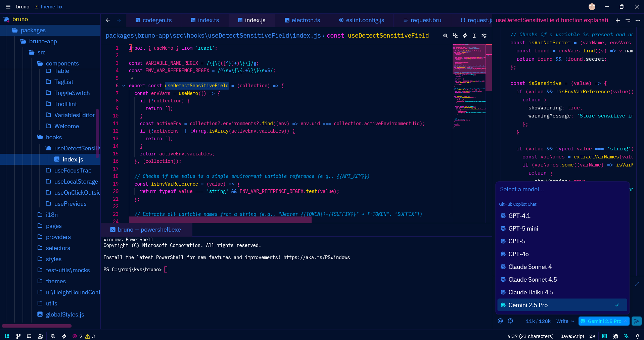The height and width of the screenshot is (340, 644).
Task: Add context with the @ icon
Action: point(500,321)
